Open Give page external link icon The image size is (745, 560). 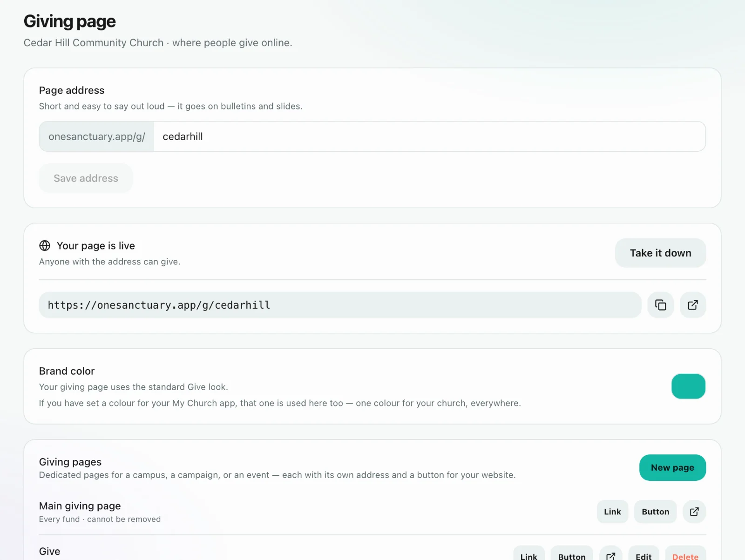click(x=611, y=554)
